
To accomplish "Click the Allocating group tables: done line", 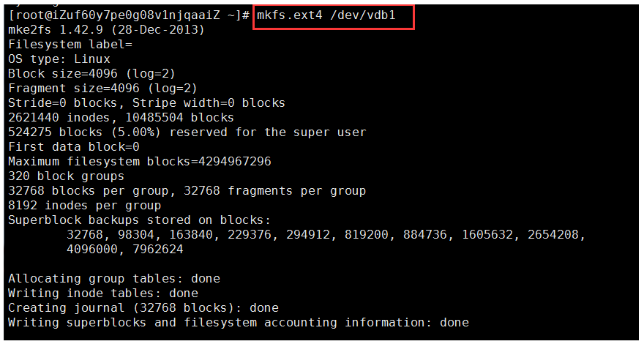I will 113,279.
